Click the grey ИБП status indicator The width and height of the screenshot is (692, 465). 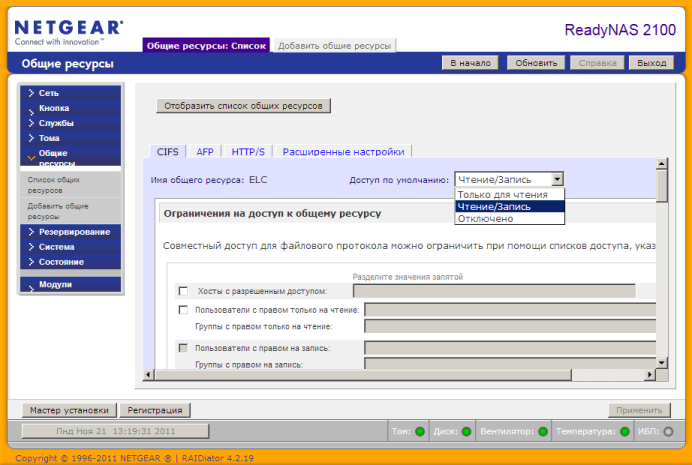(669, 431)
